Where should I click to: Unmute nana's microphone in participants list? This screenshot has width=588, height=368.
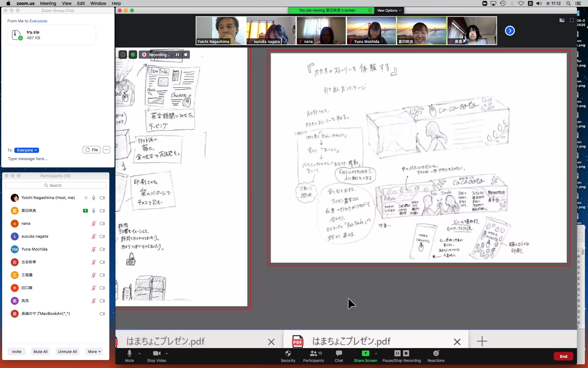tap(94, 224)
